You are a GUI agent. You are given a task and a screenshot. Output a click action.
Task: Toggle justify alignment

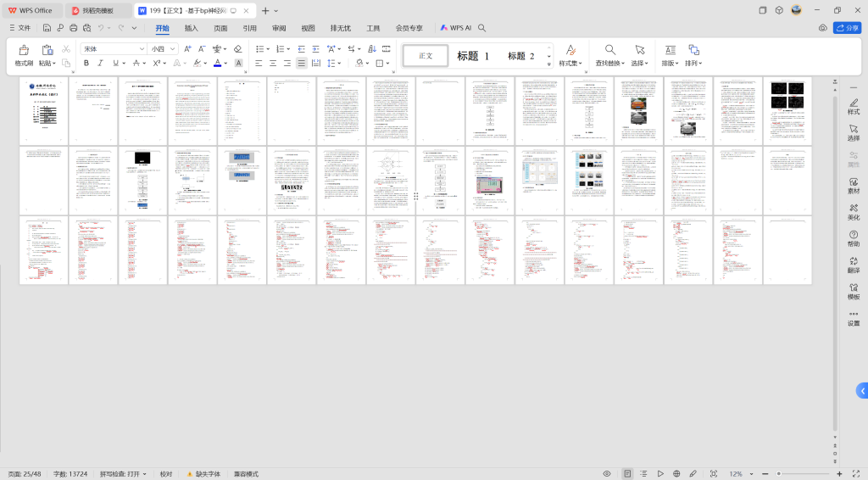tap(302, 63)
